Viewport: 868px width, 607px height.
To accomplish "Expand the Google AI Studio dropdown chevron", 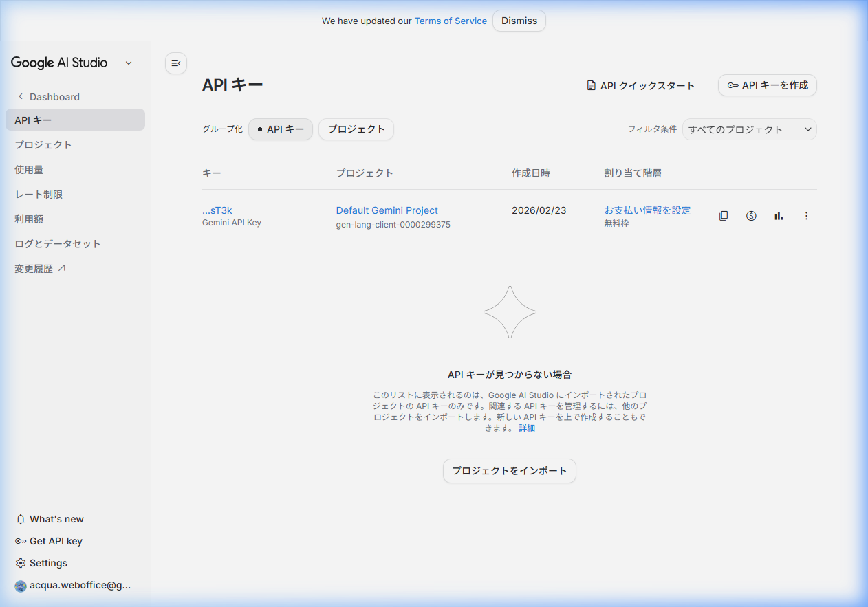I will click(x=129, y=63).
